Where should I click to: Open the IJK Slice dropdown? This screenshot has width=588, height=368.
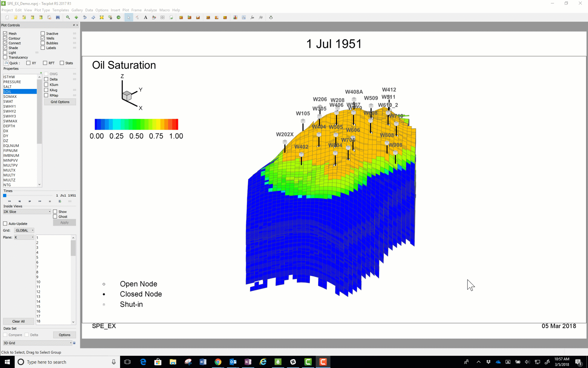[x=27, y=212]
